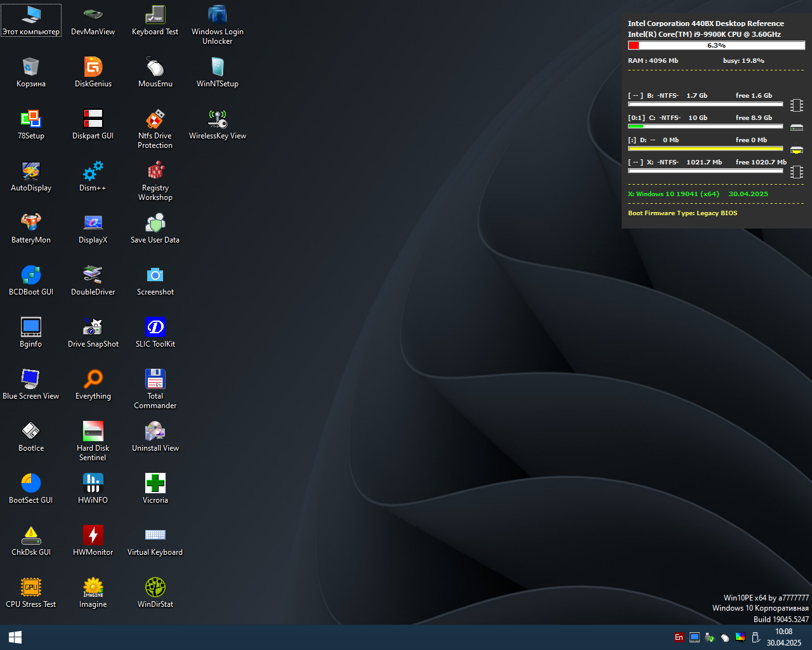The height and width of the screenshot is (650, 812).
Task: Open WinDirStat
Action: 155,593
